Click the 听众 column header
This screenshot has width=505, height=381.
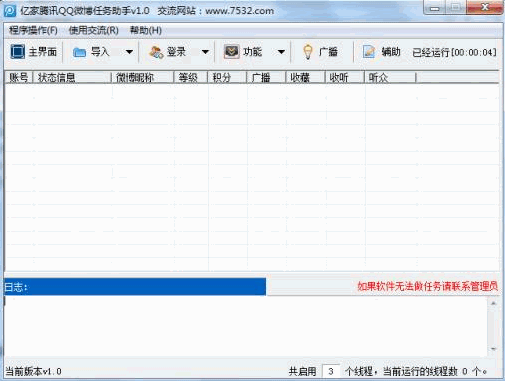[390, 77]
